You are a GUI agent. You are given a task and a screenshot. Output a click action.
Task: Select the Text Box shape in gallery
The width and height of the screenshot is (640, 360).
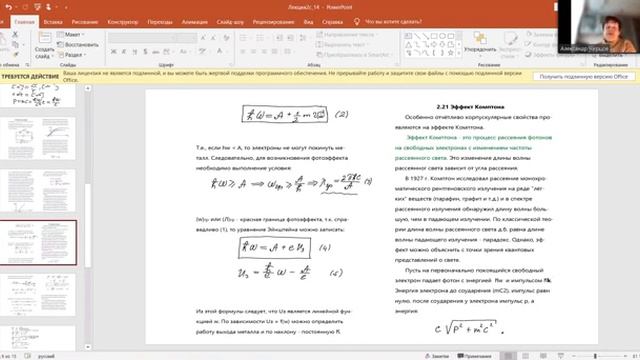(408, 36)
